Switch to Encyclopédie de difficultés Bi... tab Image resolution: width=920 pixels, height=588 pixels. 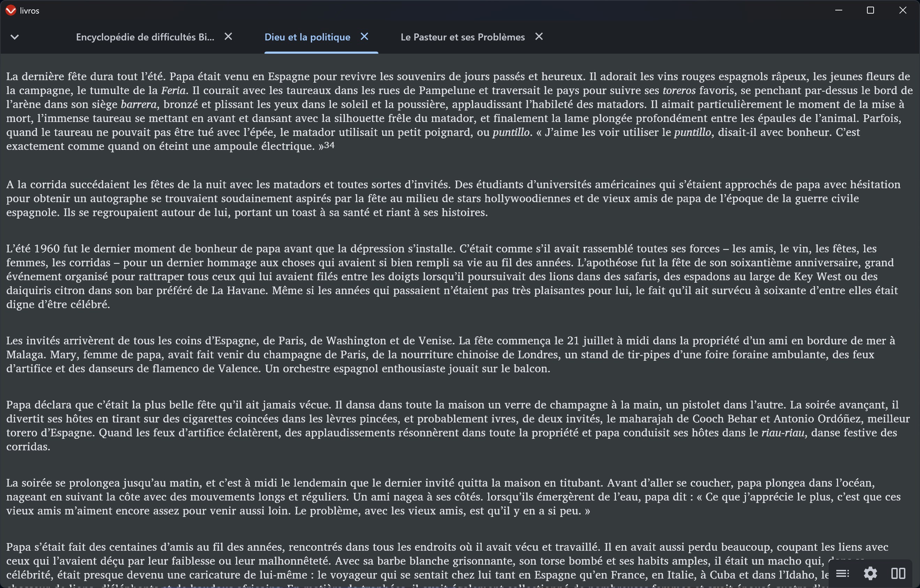pyautogui.click(x=145, y=37)
